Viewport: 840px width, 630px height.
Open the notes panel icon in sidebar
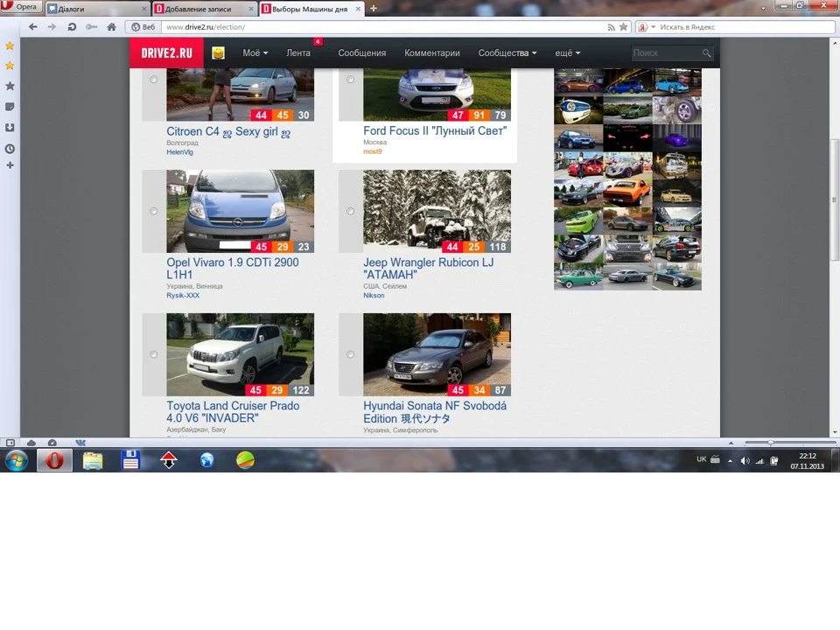[10, 107]
